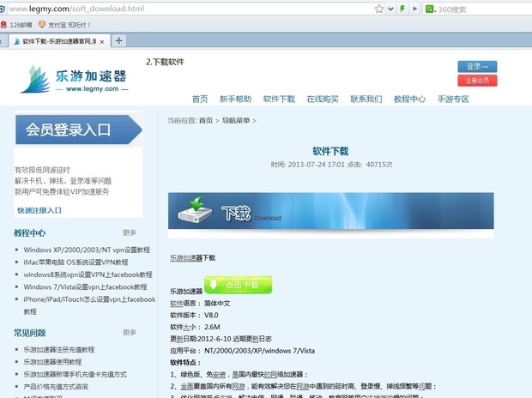Click the 乐游加速器 site logo
Viewport: 532px width, 398px height.
click(x=75, y=79)
